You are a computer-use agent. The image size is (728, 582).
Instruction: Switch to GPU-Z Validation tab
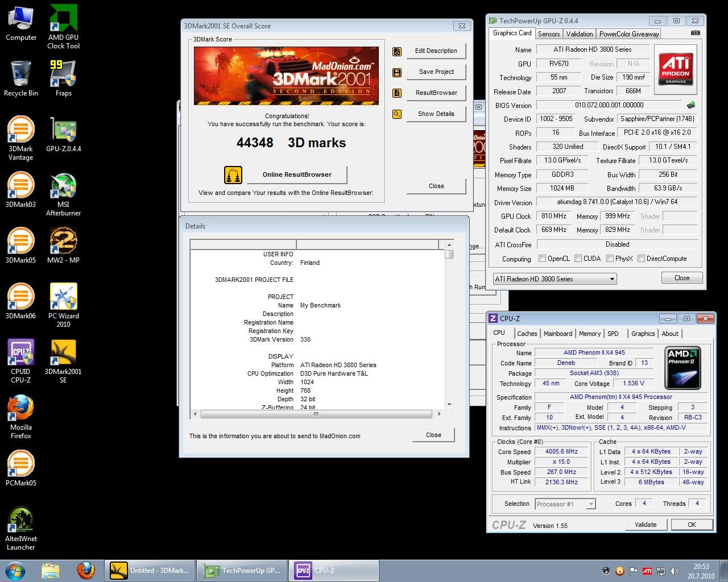pos(580,34)
